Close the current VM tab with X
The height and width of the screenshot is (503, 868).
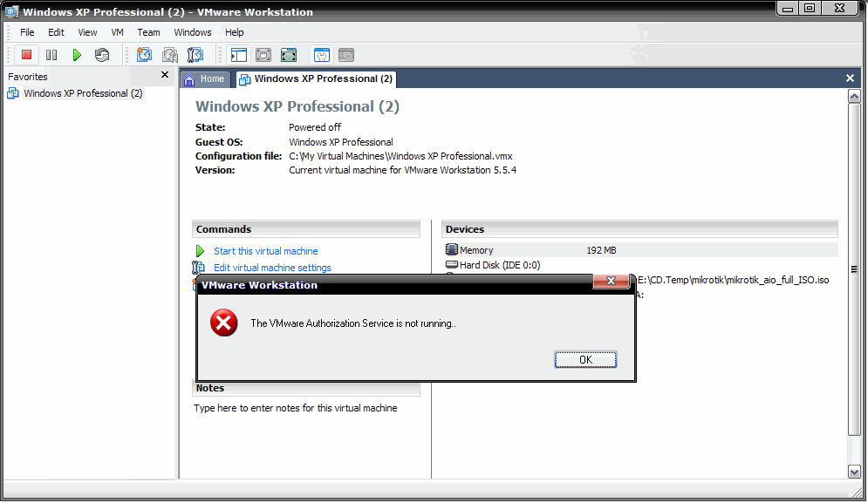pos(851,78)
